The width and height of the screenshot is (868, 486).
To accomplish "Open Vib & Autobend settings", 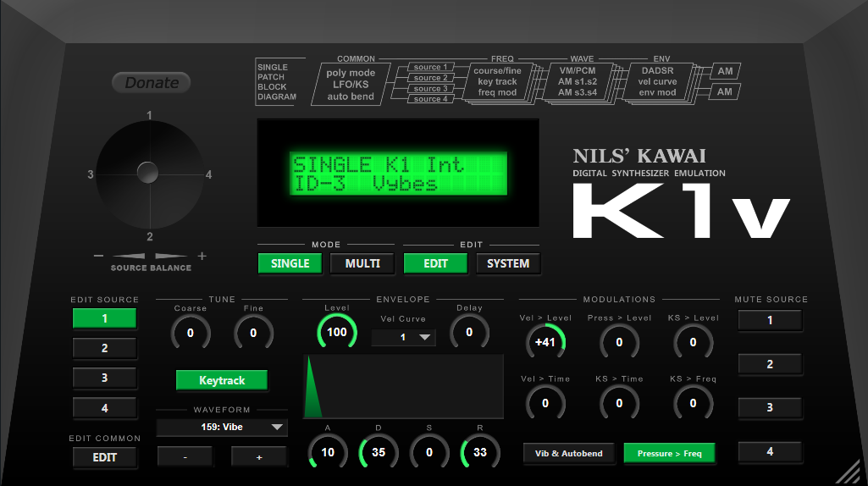I will 569,453.
